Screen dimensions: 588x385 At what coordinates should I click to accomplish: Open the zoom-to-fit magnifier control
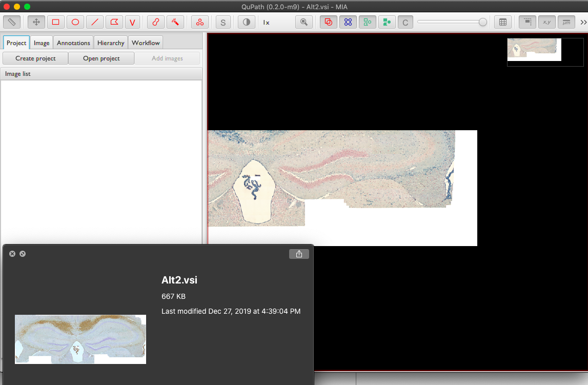304,22
